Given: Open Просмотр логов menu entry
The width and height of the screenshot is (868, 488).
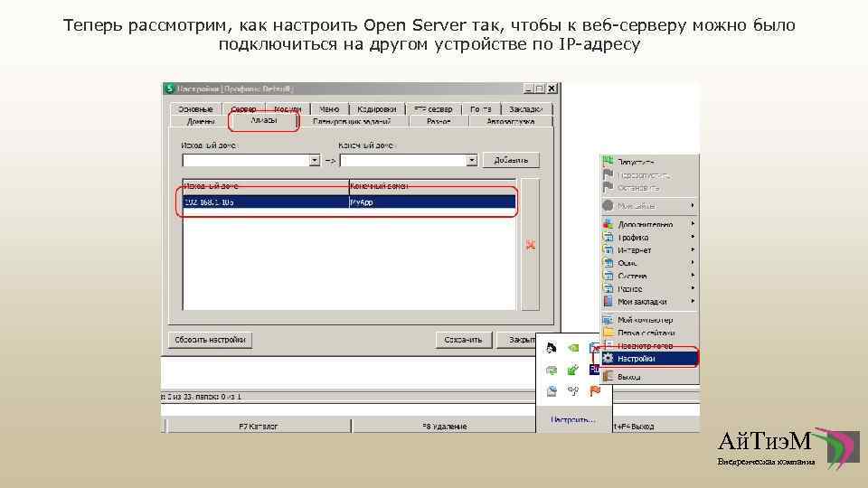Looking at the screenshot, I should (649, 346).
